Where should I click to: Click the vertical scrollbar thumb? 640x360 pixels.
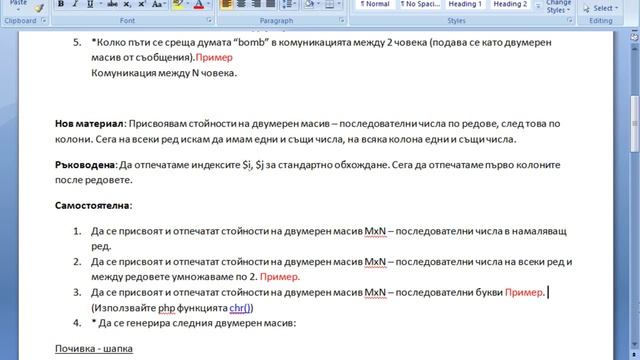pos(635,124)
